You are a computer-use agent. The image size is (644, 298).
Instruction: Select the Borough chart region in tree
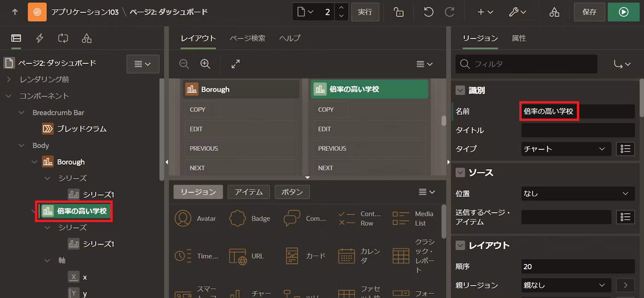pos(71,162)
